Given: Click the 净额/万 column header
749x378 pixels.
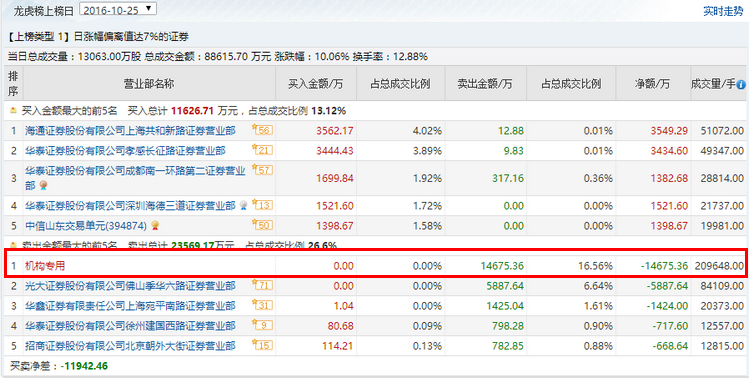Looking at the screenshot, I should [x=653, y=84].
